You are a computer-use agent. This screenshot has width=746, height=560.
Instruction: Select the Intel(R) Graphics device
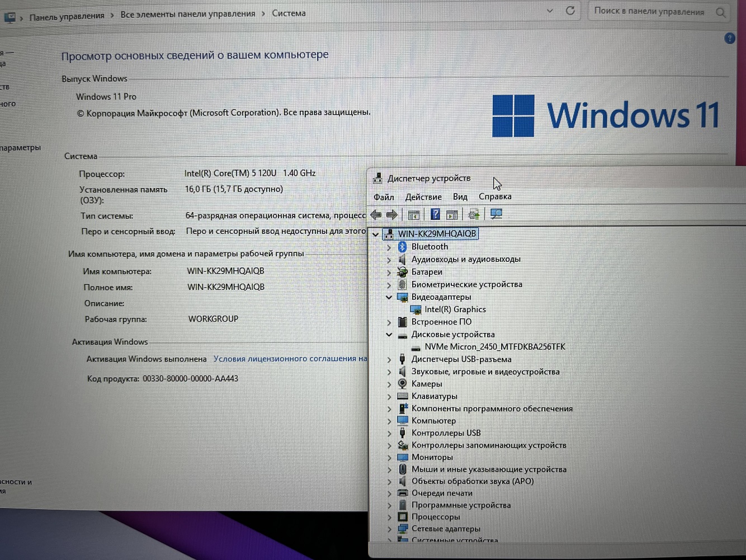(455, 309)
